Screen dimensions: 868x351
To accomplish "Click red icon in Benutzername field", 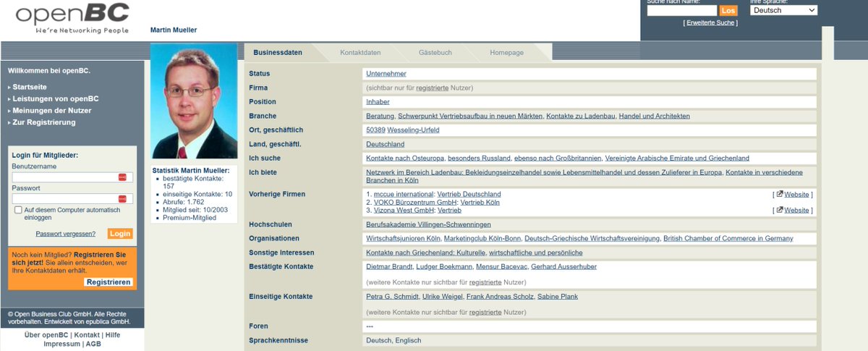I will (x=123, y=177).
